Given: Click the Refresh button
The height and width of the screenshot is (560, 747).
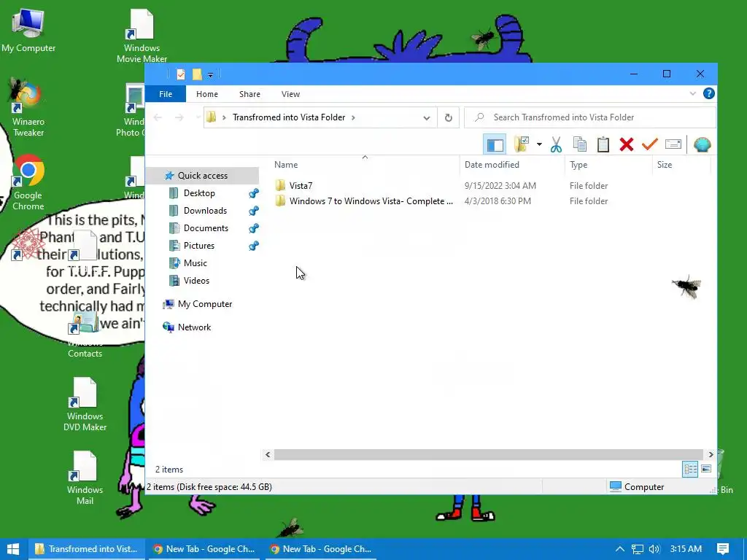Looking at the screenshot, I should (449, 117).
